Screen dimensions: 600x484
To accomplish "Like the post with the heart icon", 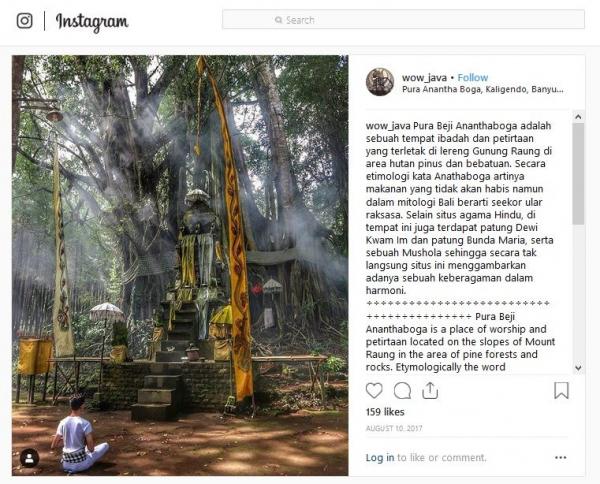I will [x=374, y=390].
